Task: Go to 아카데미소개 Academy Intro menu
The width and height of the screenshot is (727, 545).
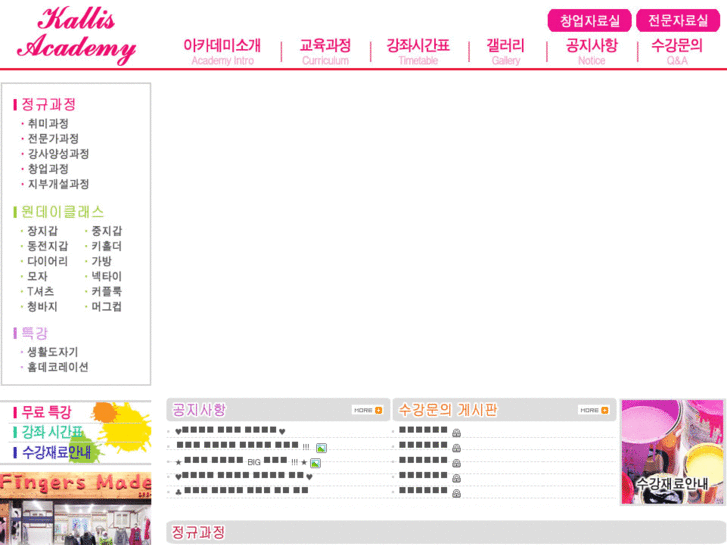Action: click(222, 51)
